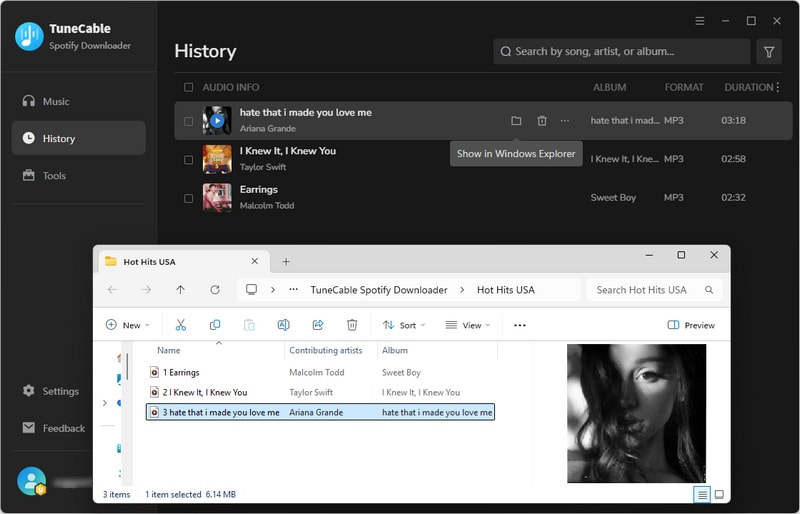Open the View dropdown in Explorer

(467, 325)
